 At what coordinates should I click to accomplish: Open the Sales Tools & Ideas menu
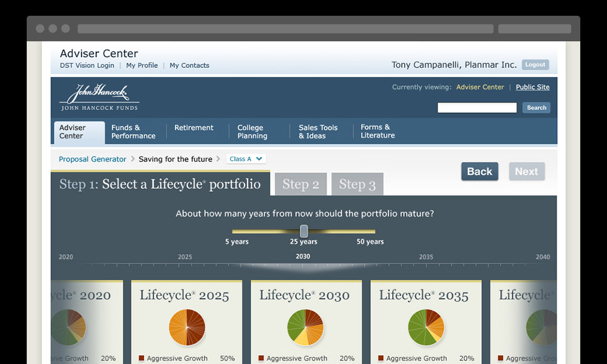point(318,132)
